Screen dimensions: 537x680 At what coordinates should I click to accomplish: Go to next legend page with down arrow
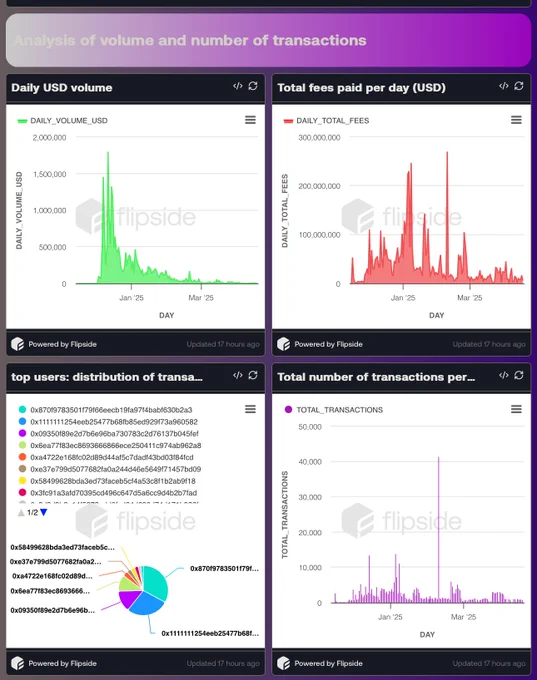[x=43, y=513]
